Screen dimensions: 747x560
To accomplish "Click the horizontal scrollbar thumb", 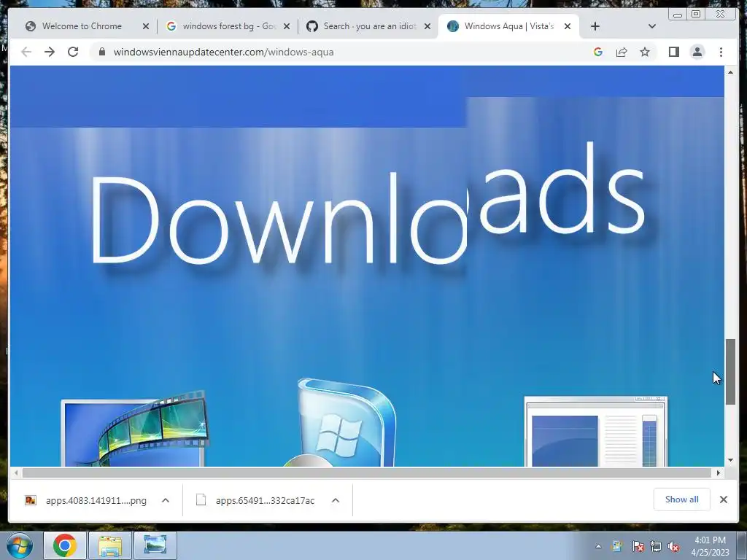I will click(367, 472).
